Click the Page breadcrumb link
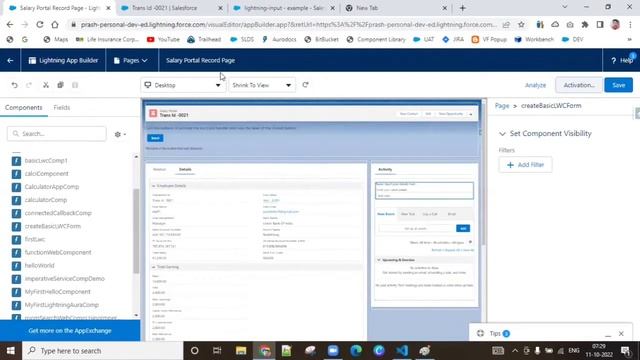640x360 pixels. pyautogui.click(x=502, y=106)
